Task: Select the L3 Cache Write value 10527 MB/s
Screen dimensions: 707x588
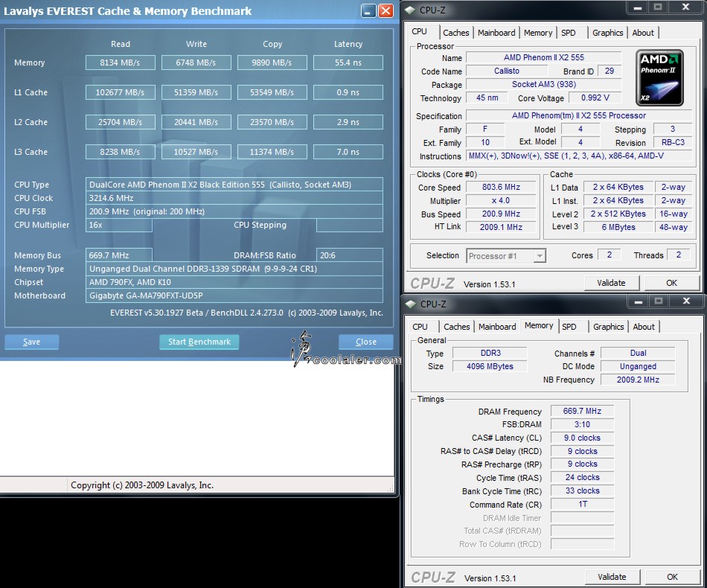Action: [x=196, y=152]
